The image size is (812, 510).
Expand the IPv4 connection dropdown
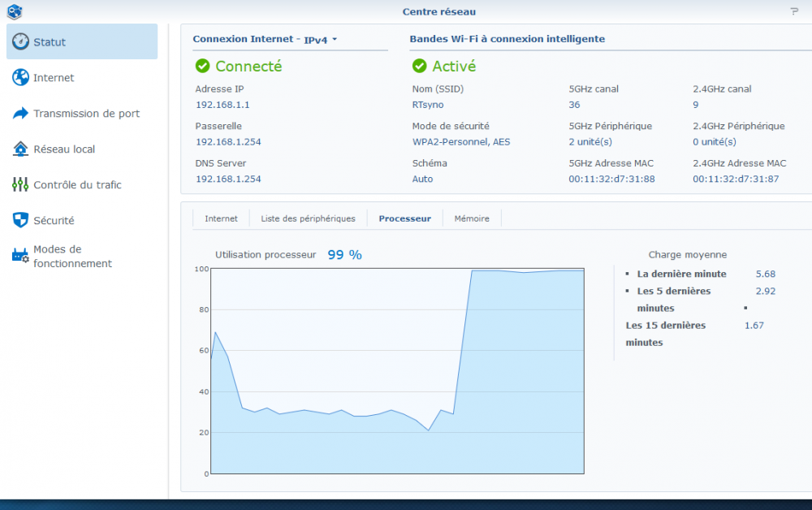[x=321, y=40]
